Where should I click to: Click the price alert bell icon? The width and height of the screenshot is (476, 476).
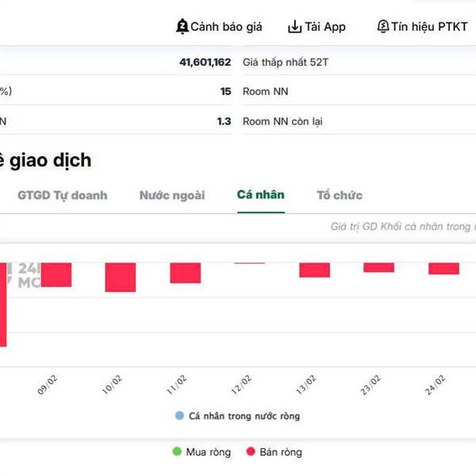click(x=182, y=27)
